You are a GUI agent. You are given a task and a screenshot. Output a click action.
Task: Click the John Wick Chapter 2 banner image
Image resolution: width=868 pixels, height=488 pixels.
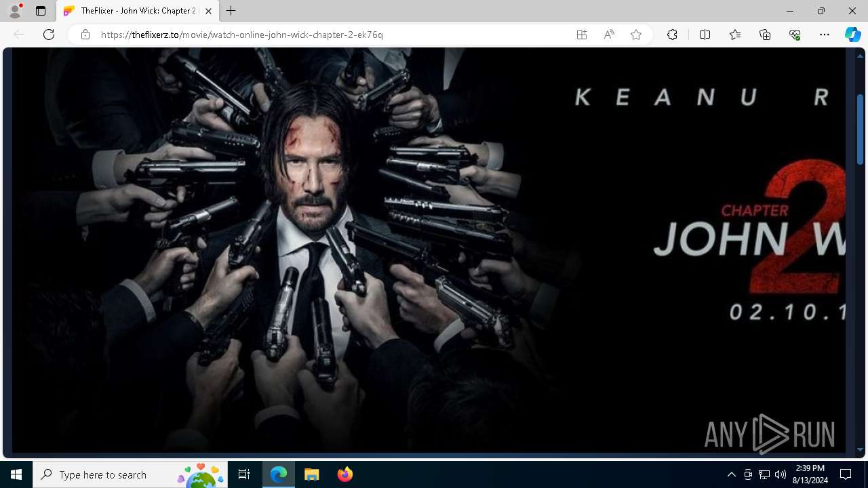[429, 249]
